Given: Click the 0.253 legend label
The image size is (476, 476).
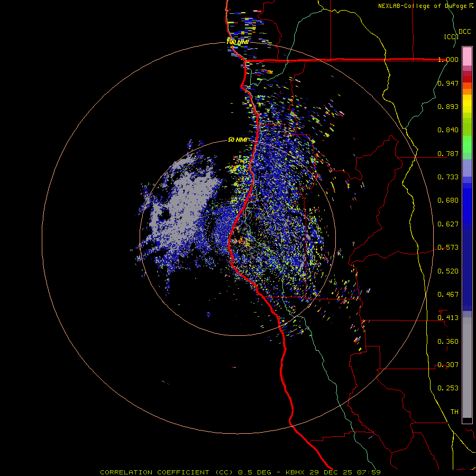Looking at the screenshot, I should click(x=448, y=388).
